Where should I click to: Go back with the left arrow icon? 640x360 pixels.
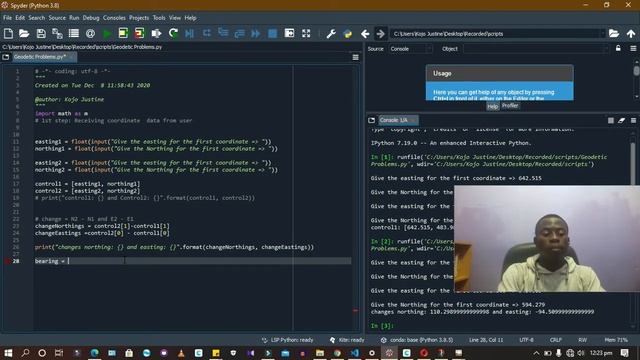(x=365, y=33)
